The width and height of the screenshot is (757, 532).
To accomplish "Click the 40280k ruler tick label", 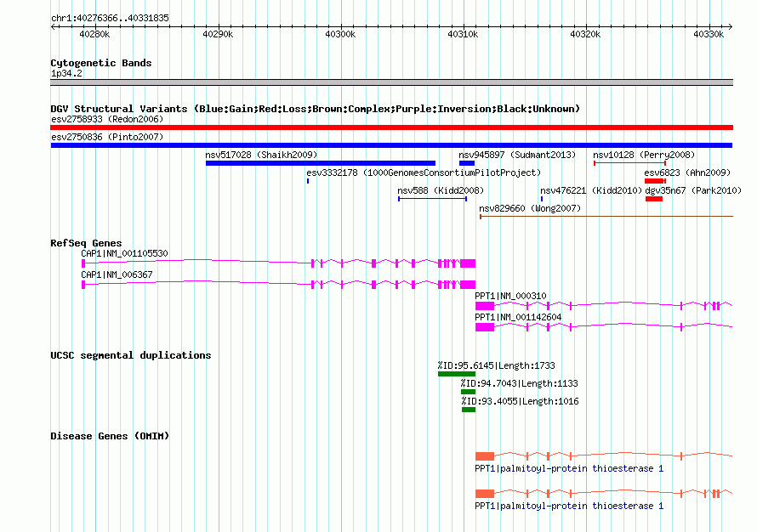I will (x=94, y=34).
